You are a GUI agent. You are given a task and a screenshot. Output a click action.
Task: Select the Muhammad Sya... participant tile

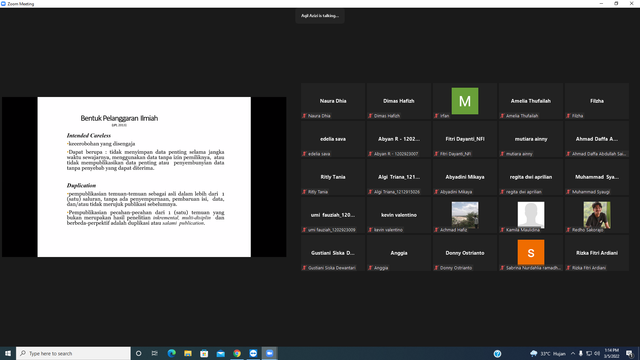(597, 177)
